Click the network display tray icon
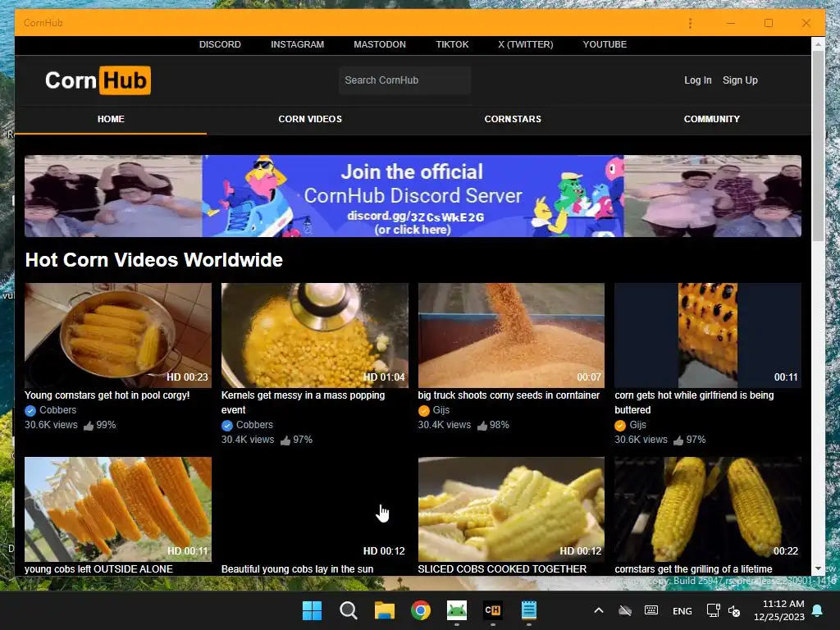The image size is (840, 630). click(713, 610)
